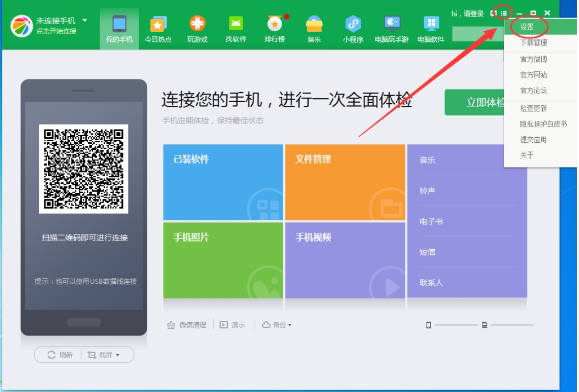Expand the 截屏 dropdown arrow
This screenshot has height=392, width=579.
tap(118, 355)
